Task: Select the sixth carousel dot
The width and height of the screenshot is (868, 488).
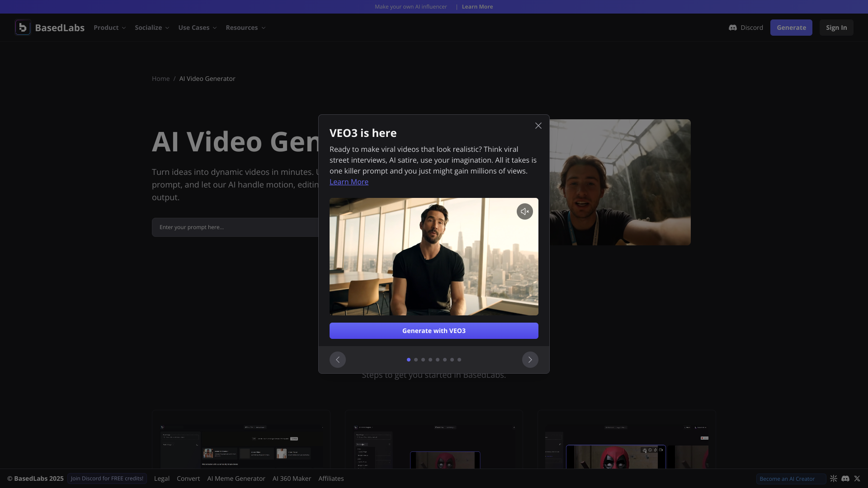Action: pos(445,360)
